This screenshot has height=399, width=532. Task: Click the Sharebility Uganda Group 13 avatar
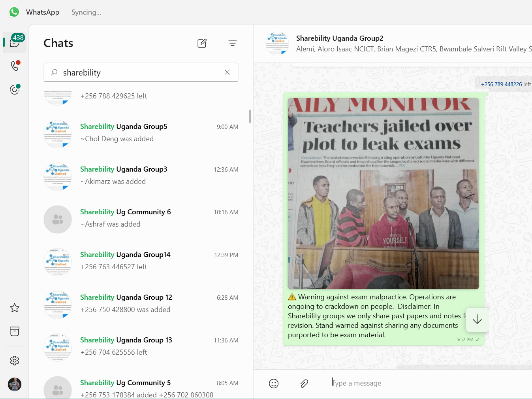coord(58,347)
